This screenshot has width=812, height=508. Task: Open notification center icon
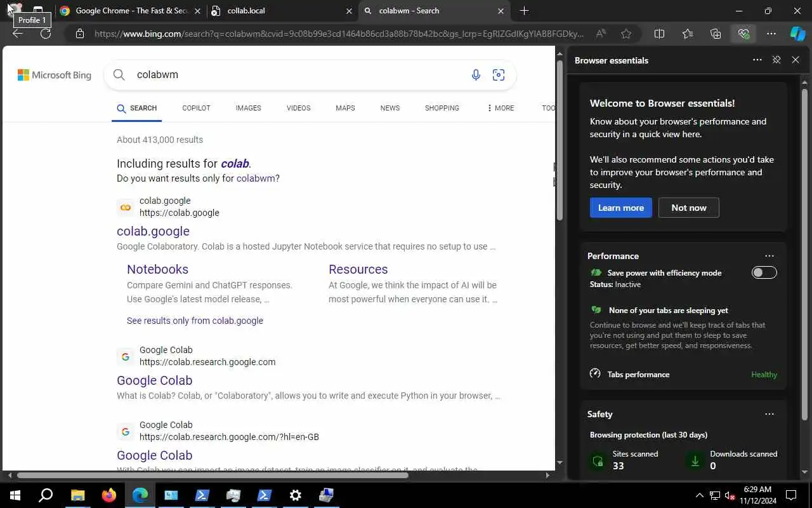791,495
